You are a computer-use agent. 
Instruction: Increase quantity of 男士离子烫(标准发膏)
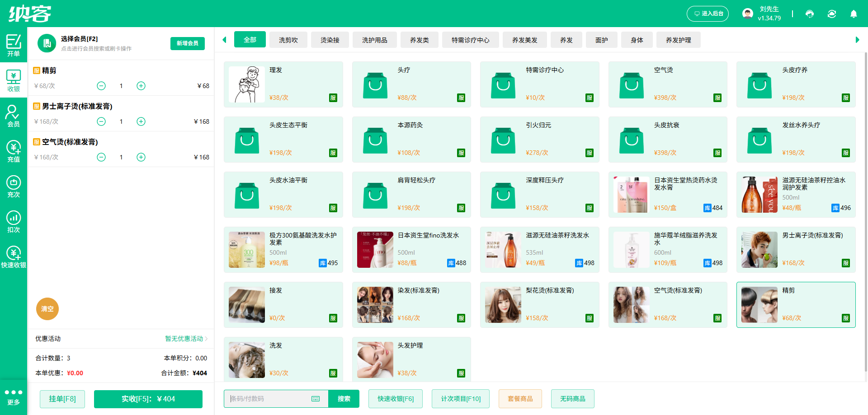click(141, 121)
